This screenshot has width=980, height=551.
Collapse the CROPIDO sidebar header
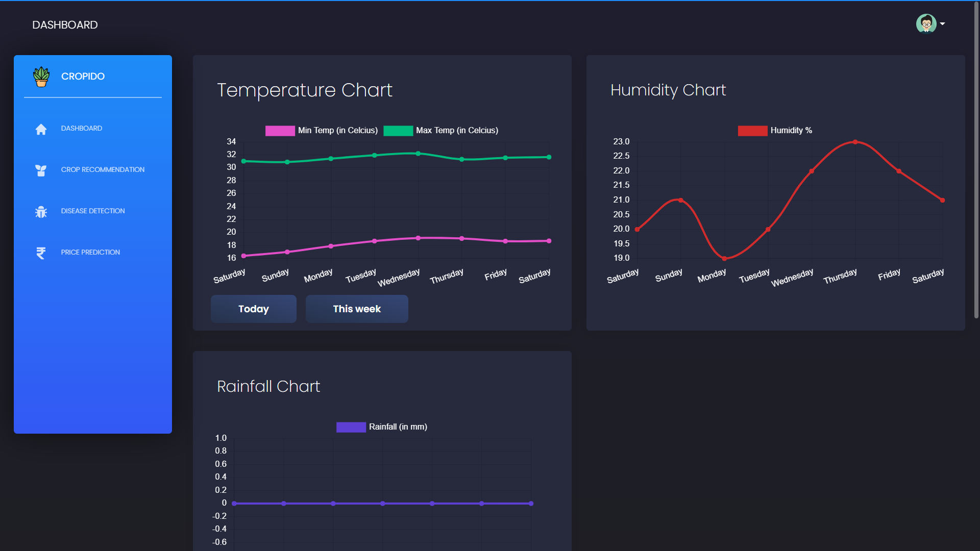click(x=83, y=77)
